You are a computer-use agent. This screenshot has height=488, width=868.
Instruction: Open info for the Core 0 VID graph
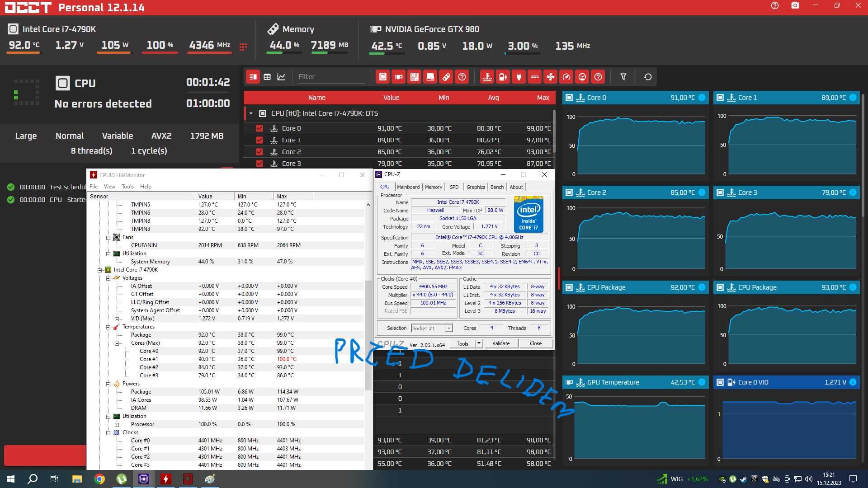pyautogui.click(x=853, y=382)
